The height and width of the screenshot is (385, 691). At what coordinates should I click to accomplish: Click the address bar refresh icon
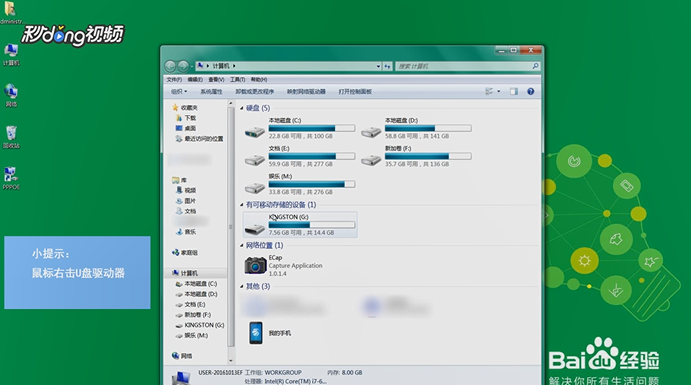tap(387, 66)
